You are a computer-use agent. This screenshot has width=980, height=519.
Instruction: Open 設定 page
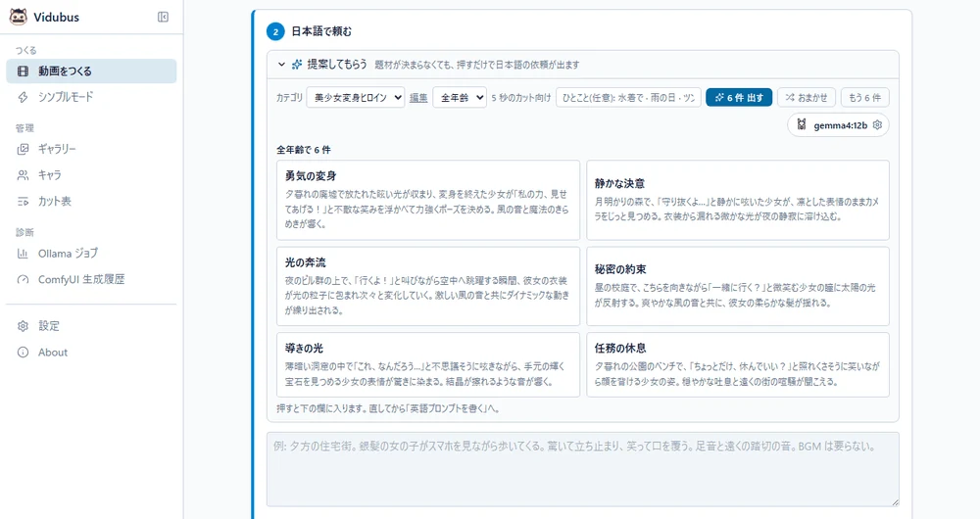pos(91,326)
